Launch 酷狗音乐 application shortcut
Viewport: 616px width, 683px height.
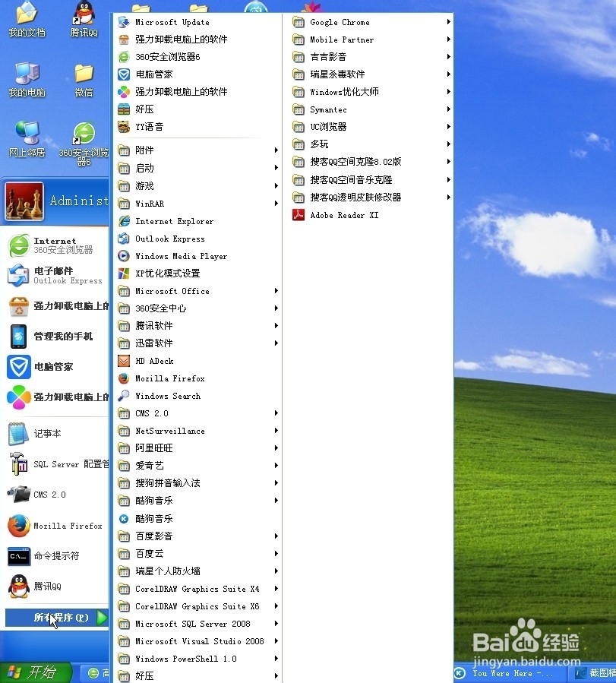pyautogui.click(x=197, y=519)
